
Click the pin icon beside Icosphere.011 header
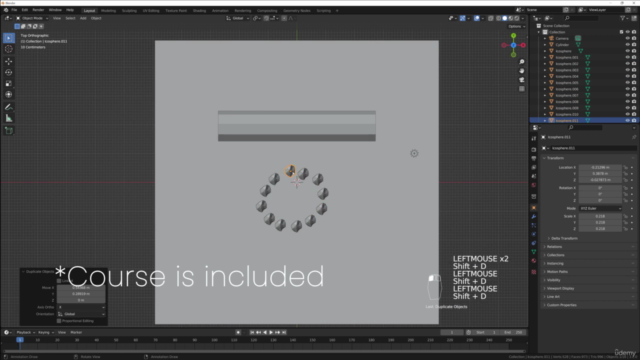[634, 137]
